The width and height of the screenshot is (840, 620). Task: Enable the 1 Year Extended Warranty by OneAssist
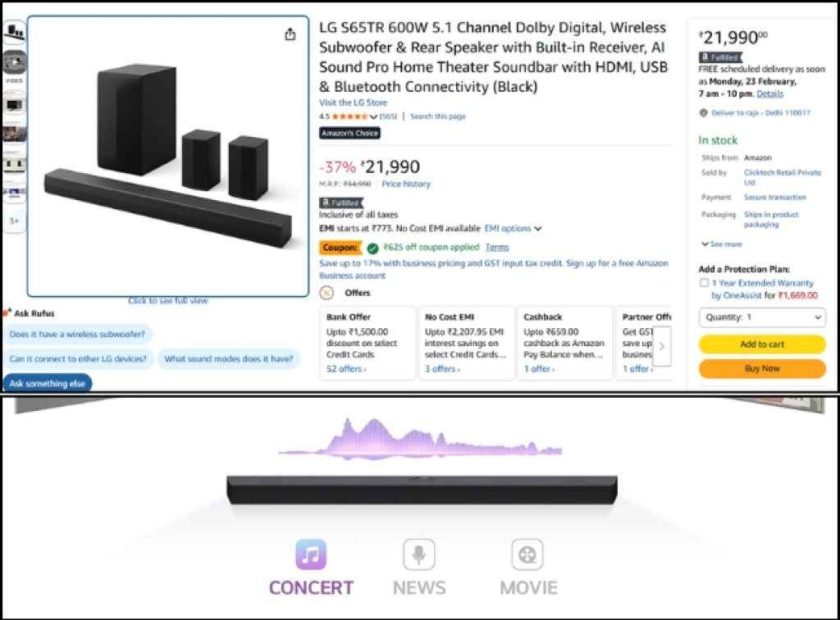(x=702, y=283)
